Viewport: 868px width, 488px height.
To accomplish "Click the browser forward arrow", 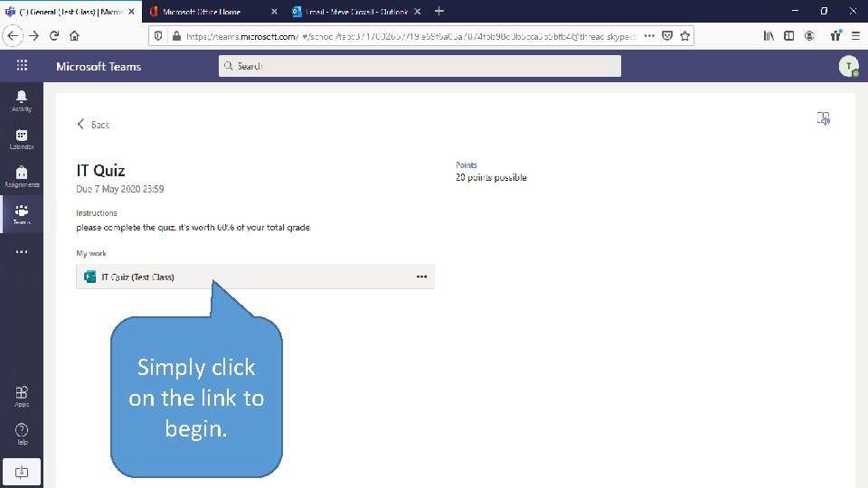I will (33, 36).
